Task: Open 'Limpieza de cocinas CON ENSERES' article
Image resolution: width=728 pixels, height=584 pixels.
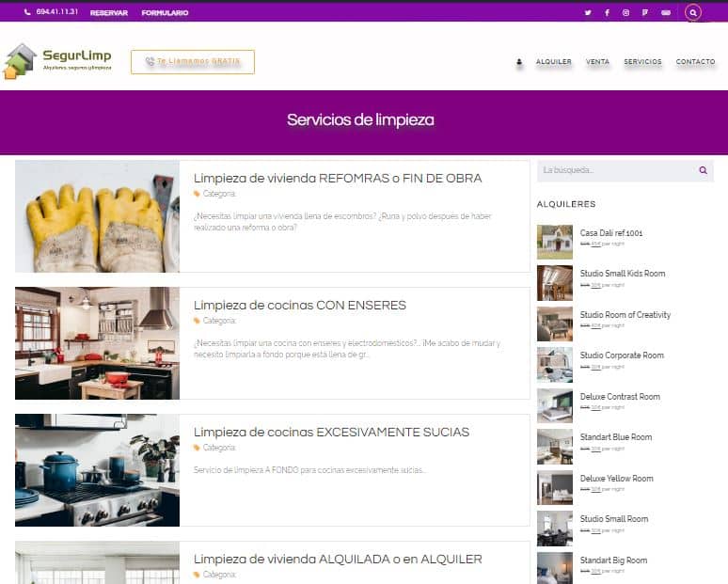Action: pos(299,306)
